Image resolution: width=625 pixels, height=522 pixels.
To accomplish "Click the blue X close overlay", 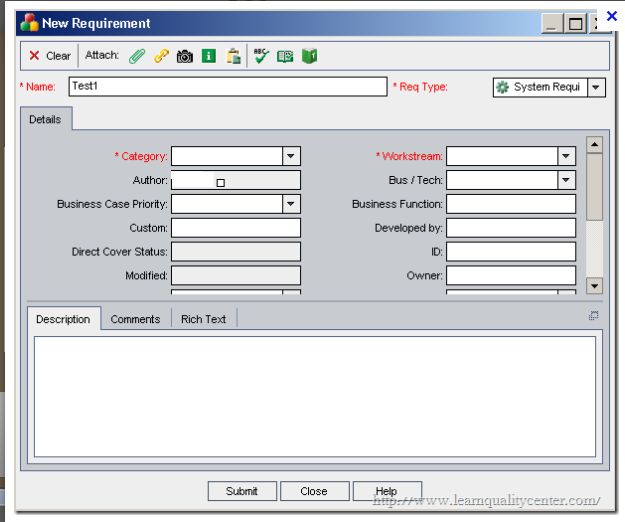I will coord(611,16).
